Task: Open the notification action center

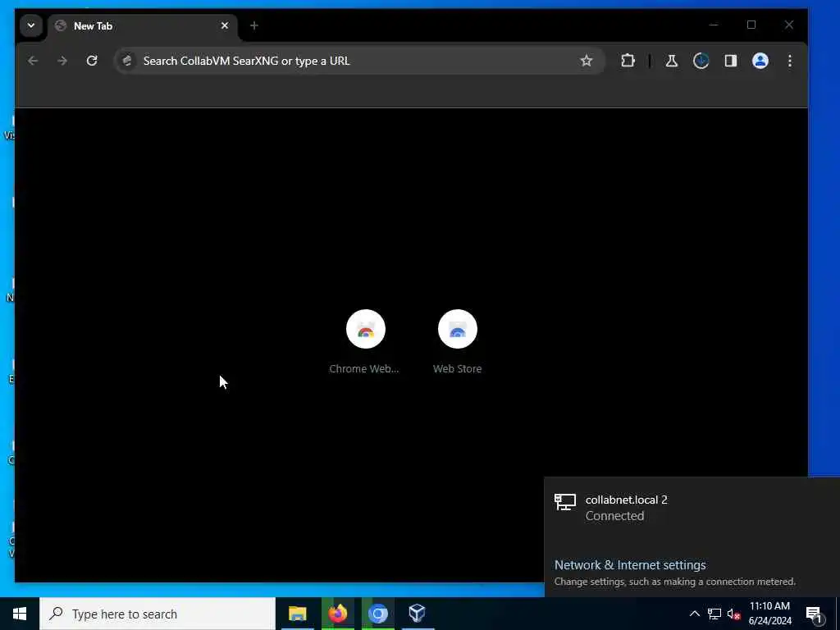Action: pos(815,614)
